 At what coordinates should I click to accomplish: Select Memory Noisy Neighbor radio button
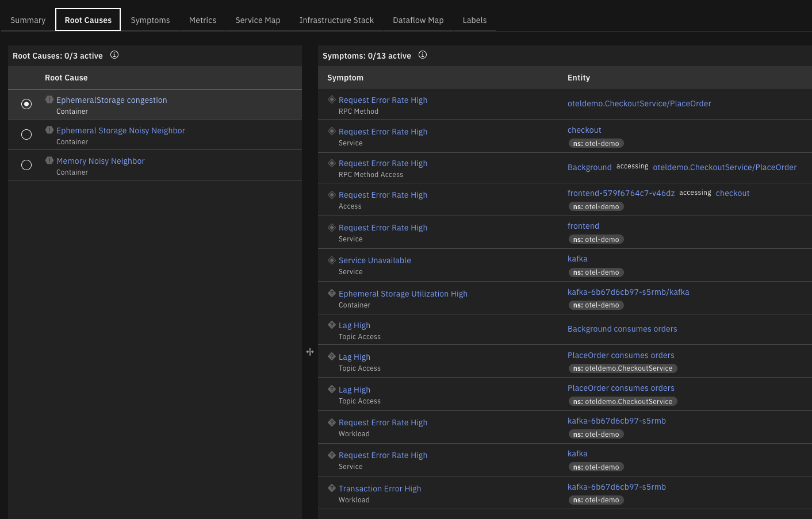[26, 165]
